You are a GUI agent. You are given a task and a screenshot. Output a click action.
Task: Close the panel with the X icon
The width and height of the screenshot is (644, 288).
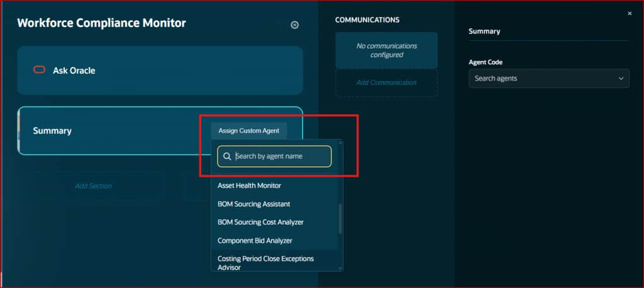click(x=630, y=14)
